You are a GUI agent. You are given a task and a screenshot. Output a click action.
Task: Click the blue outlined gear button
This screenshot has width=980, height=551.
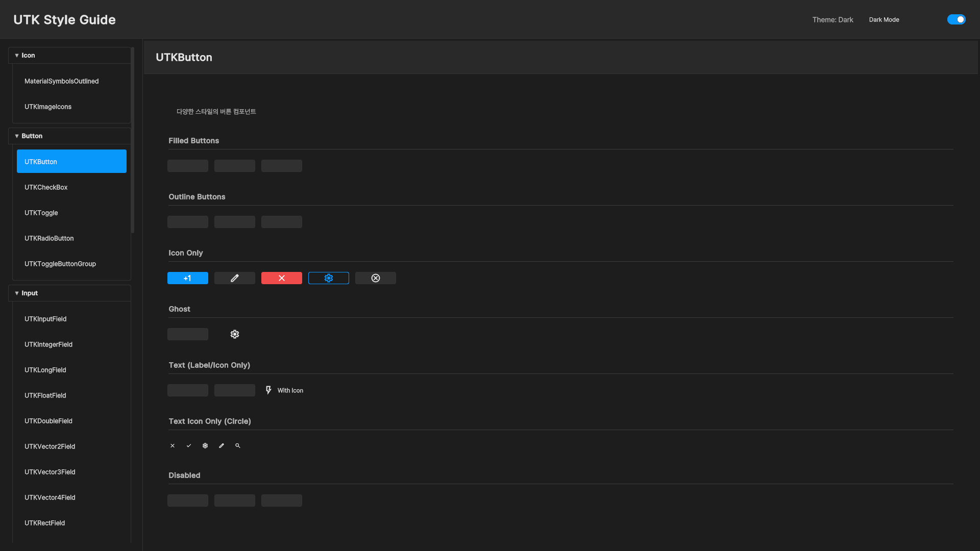(328, 278)
